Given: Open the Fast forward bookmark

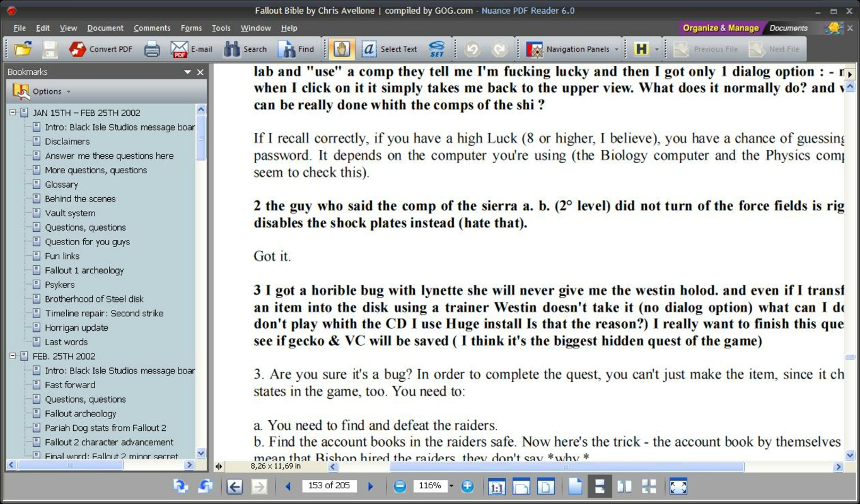Looking at the screenshot, I should (70, 385).
